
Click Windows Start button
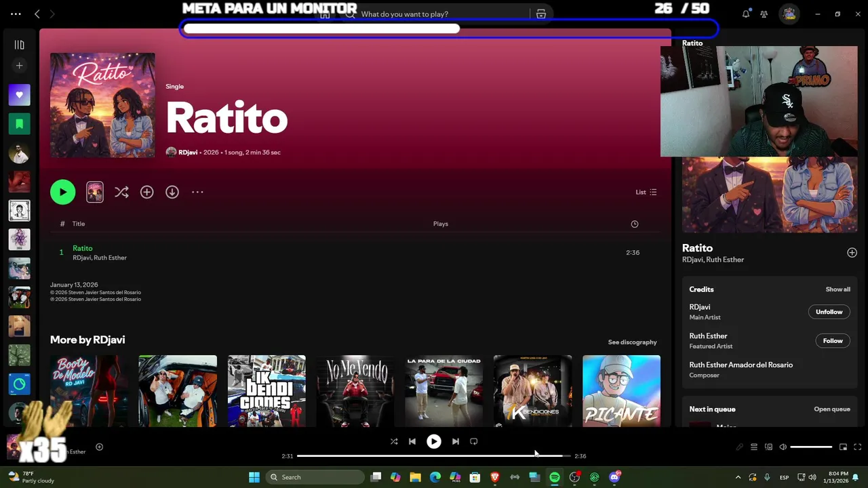254,477
